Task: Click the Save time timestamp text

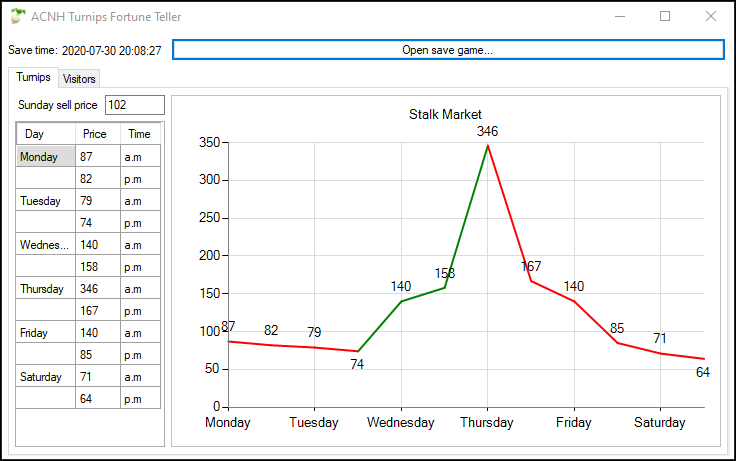Action: pos(111,50)
